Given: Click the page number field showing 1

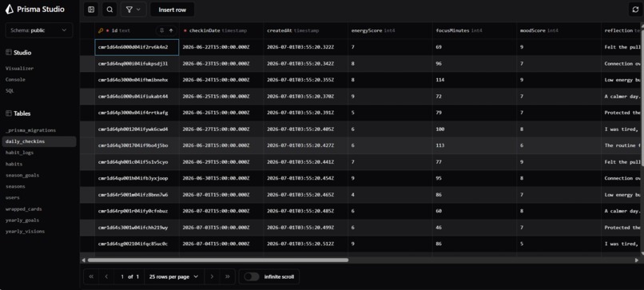Looking at the screenshot, I should pos(122,277).
